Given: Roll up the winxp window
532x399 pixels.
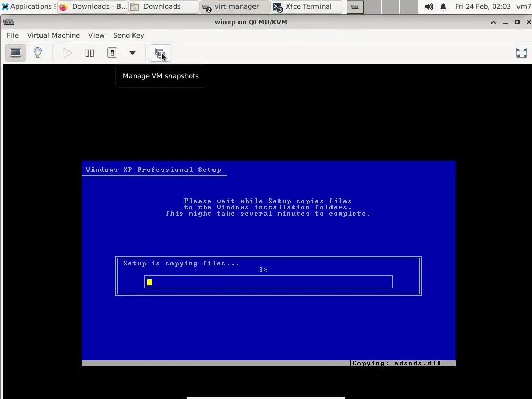Looking at the screenshot, I should click(x=493, y=22).
